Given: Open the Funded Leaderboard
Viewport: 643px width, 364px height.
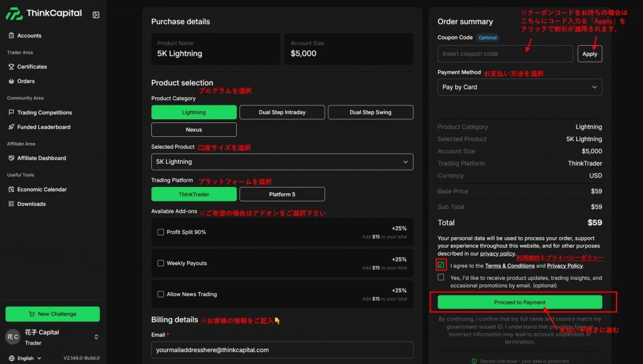Looking at the screenshot, I should click(43, 127).
